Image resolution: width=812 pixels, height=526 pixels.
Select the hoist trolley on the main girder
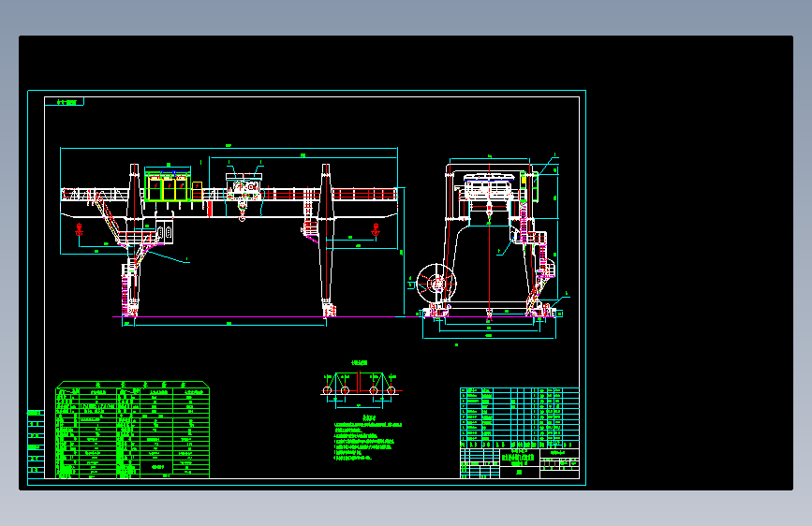(x=244, y=188)
